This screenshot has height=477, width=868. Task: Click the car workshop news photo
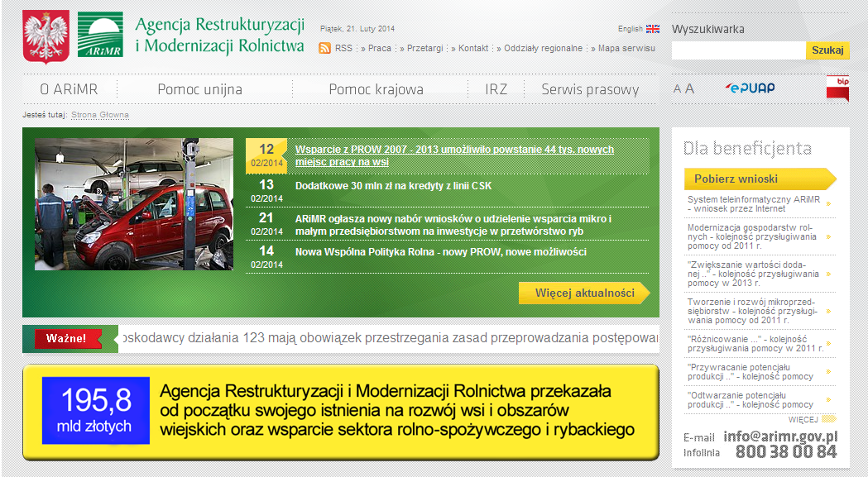134,204
